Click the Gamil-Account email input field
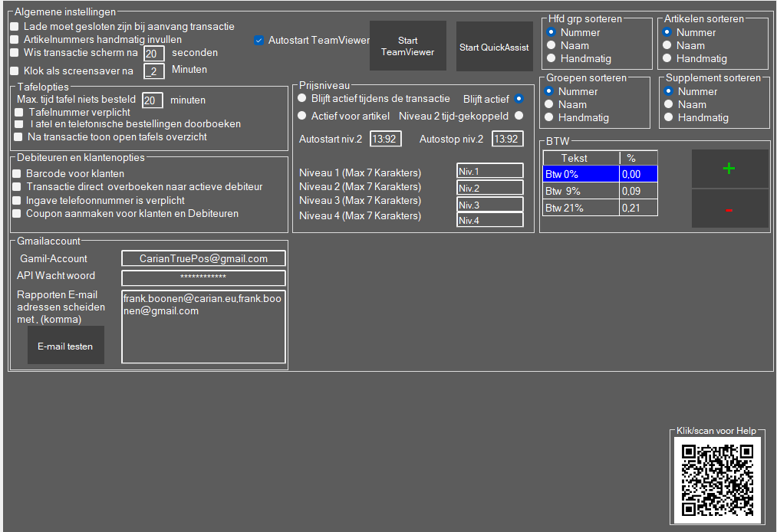This screenshot has height=532, width=777. pos(203,259)
